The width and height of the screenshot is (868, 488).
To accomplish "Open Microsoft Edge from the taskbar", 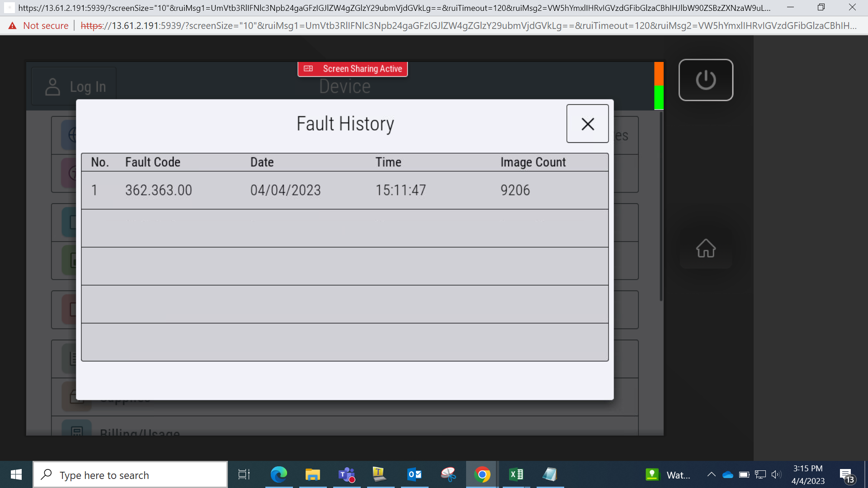I will pos(278,474).
